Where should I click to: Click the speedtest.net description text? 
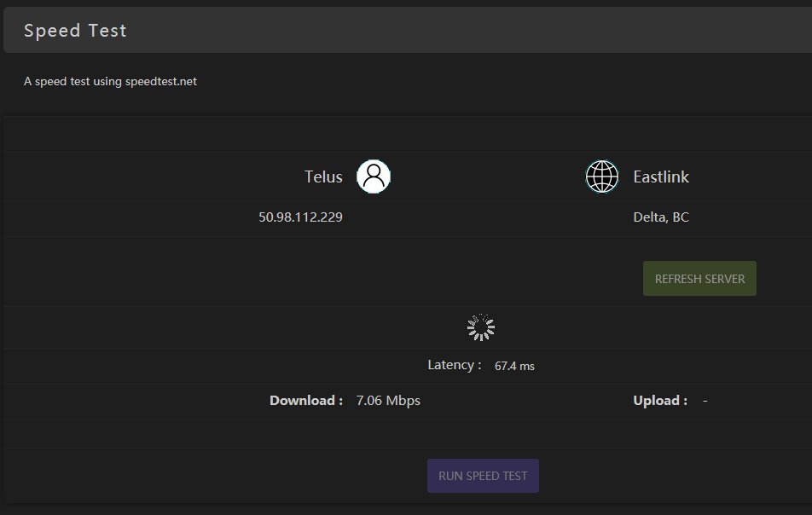[x=110, y=82]
